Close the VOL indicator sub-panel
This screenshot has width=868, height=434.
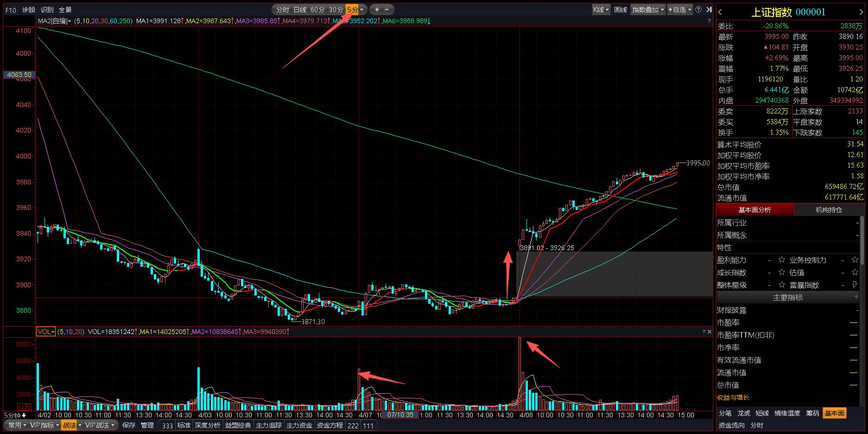pyautogui.click(x=709, y=332)
